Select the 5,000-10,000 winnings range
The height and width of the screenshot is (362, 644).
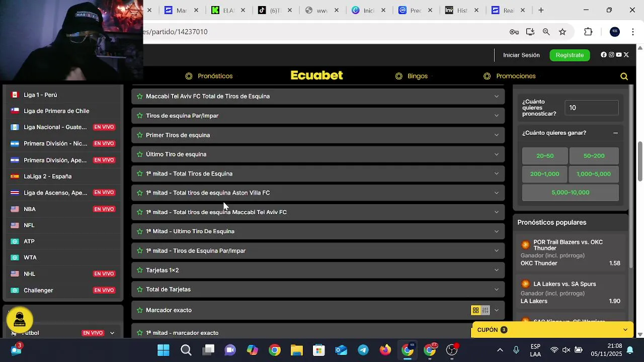click(x=571, y=193)
